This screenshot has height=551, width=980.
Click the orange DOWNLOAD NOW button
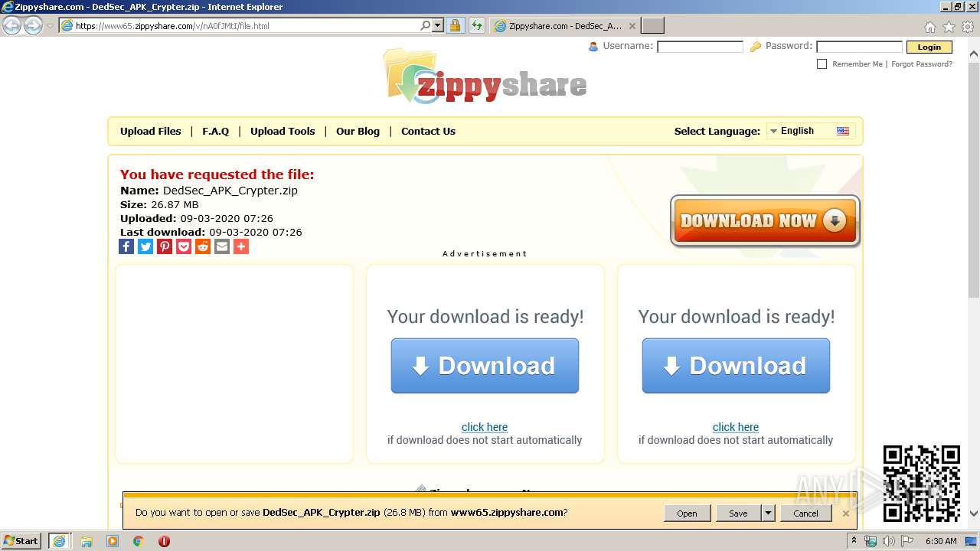pos(765,220)
